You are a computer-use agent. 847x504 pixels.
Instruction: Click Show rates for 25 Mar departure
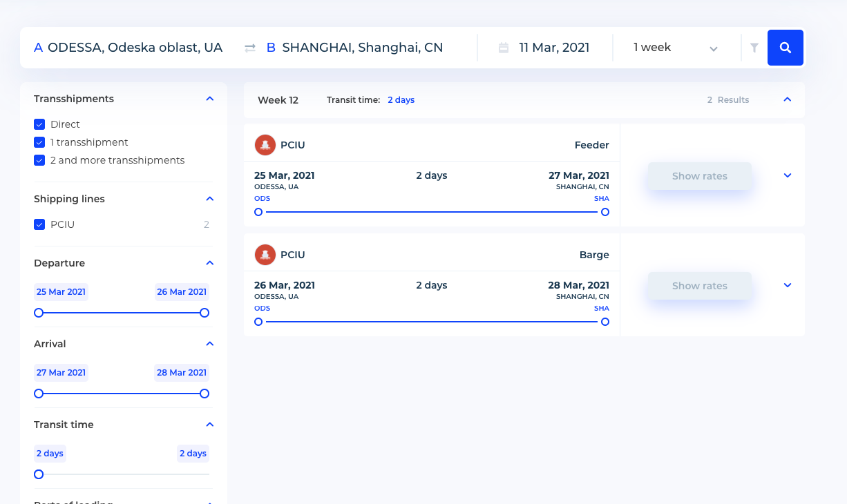tap(699, 176)
